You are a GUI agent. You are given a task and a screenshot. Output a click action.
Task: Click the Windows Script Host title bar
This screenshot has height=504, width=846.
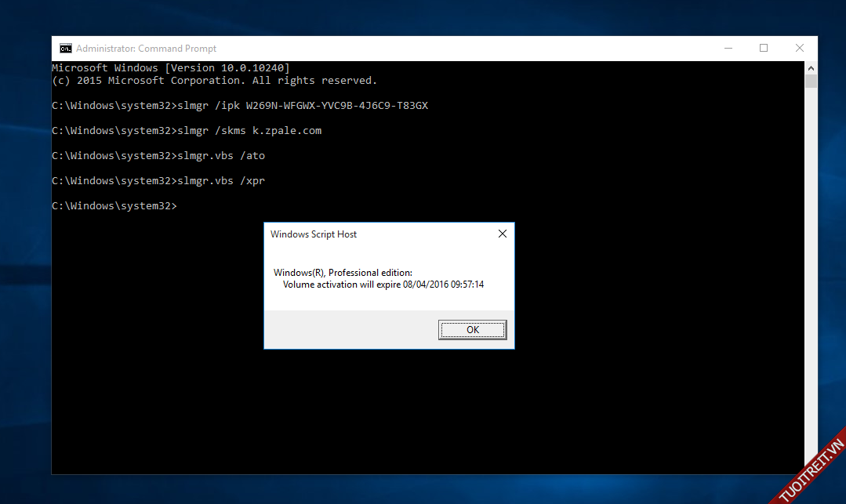[376, 234]
